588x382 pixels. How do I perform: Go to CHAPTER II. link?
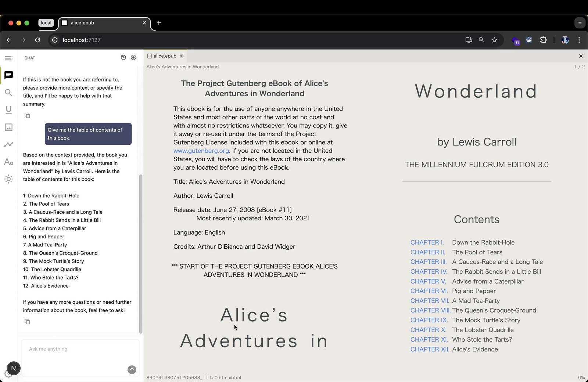428,252
